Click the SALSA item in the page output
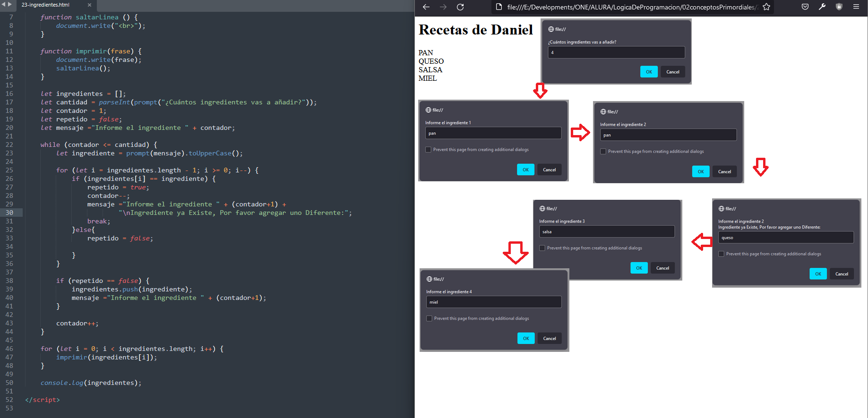 430,70
